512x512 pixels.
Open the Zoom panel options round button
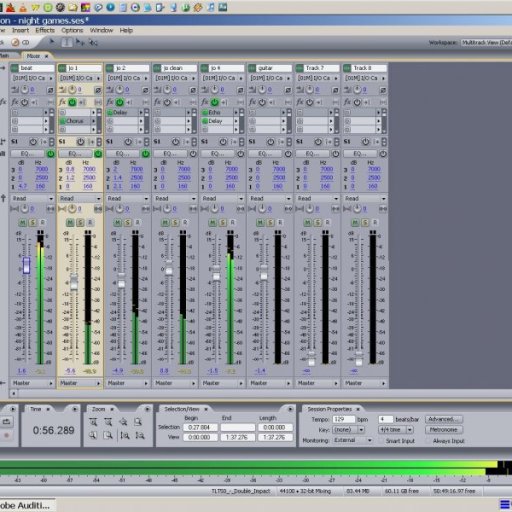[147, 409]
